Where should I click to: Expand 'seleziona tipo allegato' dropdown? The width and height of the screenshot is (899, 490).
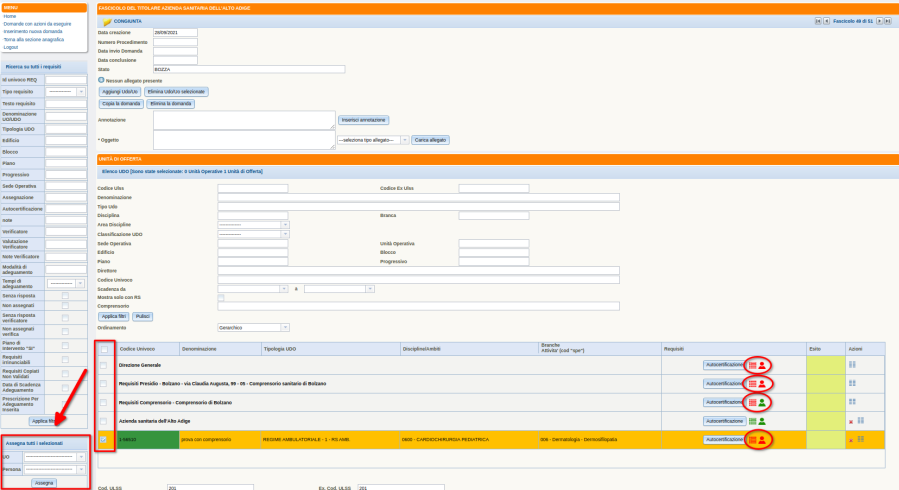[372, 140]
